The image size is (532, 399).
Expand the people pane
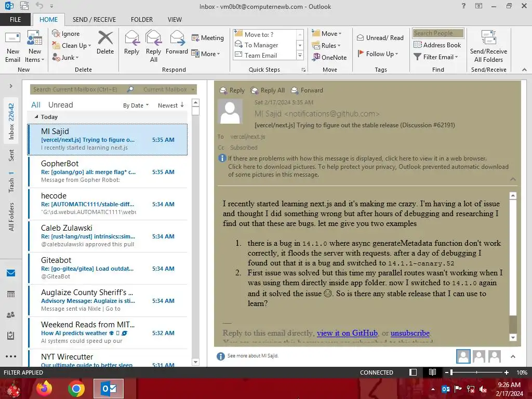[513, 356]
